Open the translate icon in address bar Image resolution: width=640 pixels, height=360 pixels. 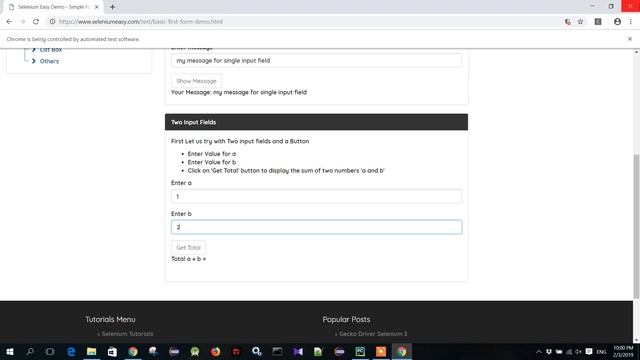point(568,22)
